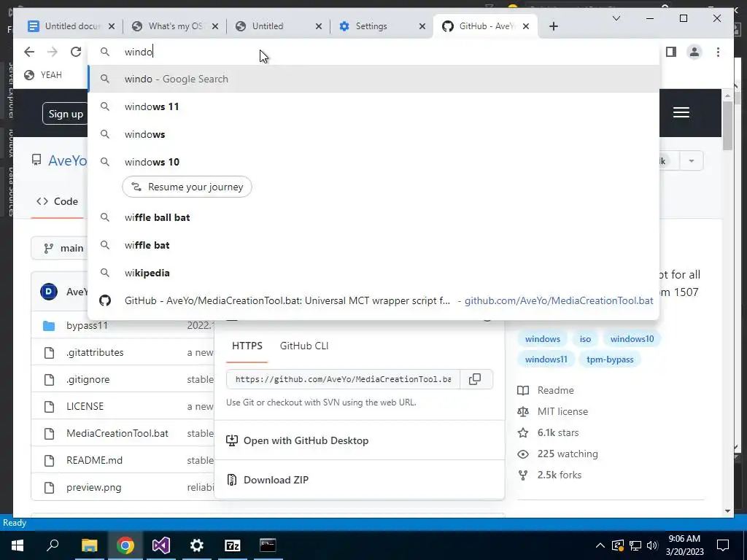Open the bypass11 folder
Screen dimensions: 747x560
tap(88, 326)
